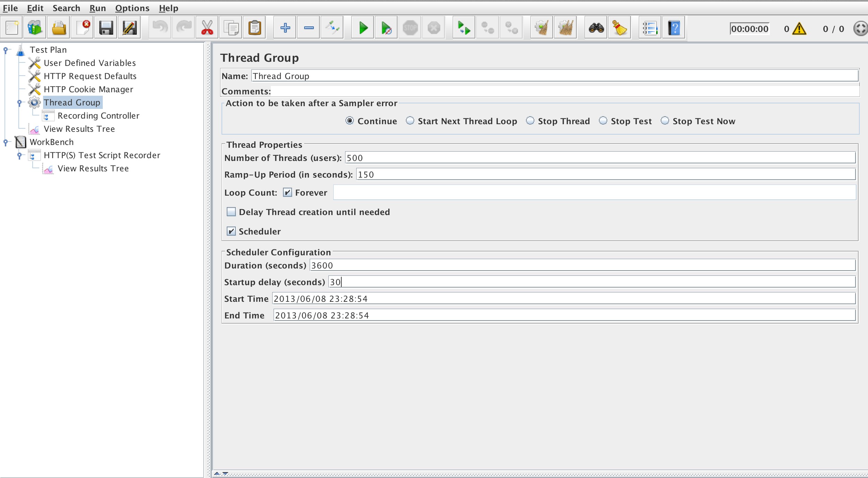Select the Recording Controller tree item
The height and width of the screenshot is (478, 868).
coord(98,116)
